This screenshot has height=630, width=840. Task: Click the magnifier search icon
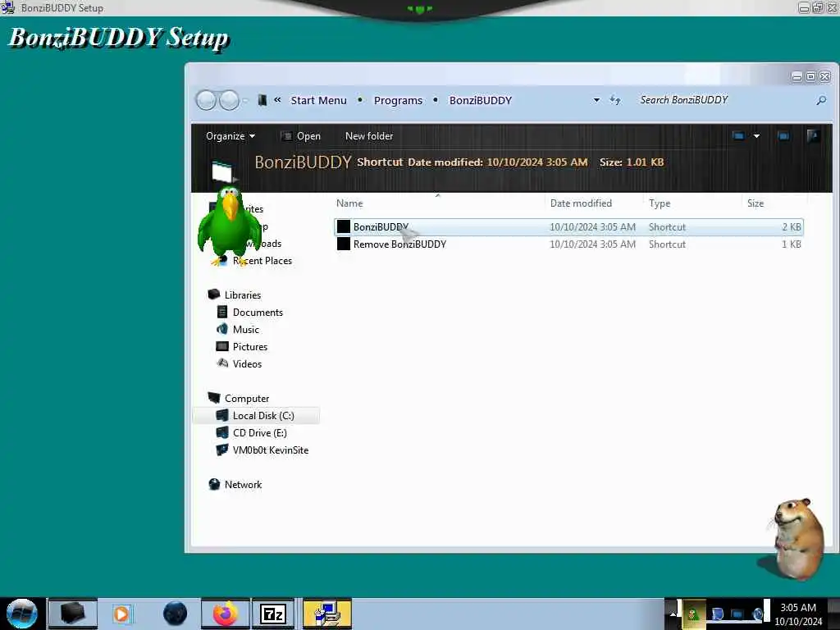click(x=821, y=100)
